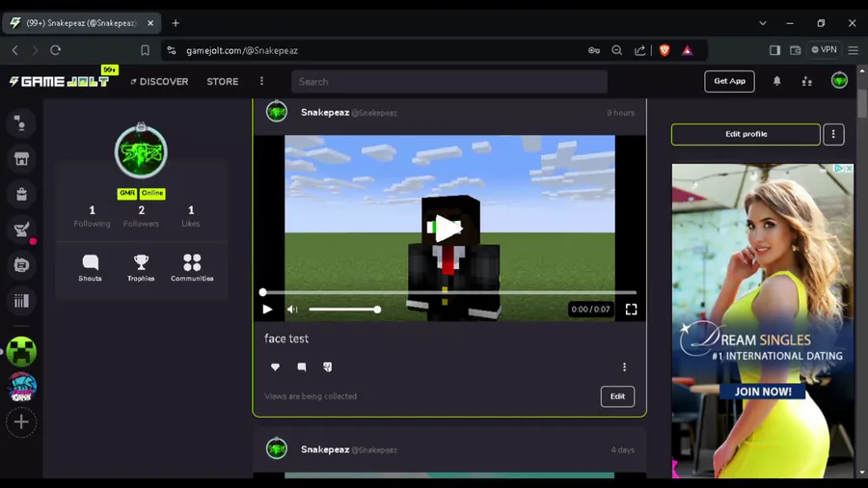Viewport: 868px width, 488px height.
Task: Open the Friday Night Funkin community icon
Action: [x=21, y=387]
